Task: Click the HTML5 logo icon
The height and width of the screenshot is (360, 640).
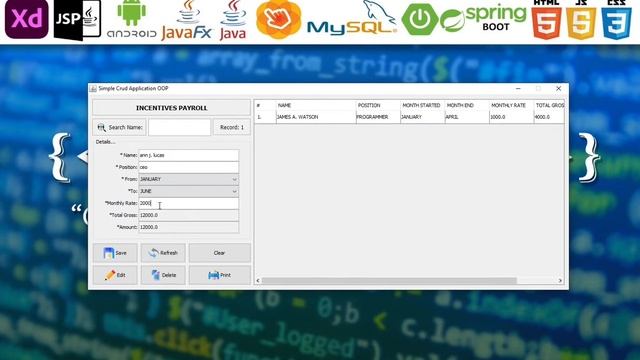Action: [547, 20]
